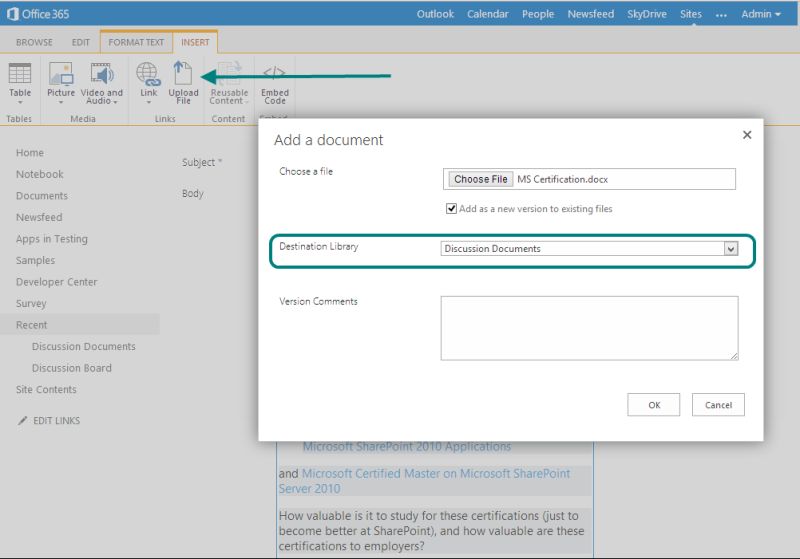800x559 pixels.
Task: Switch to the FORMAT TEXT tab
Action: (136, 42)
